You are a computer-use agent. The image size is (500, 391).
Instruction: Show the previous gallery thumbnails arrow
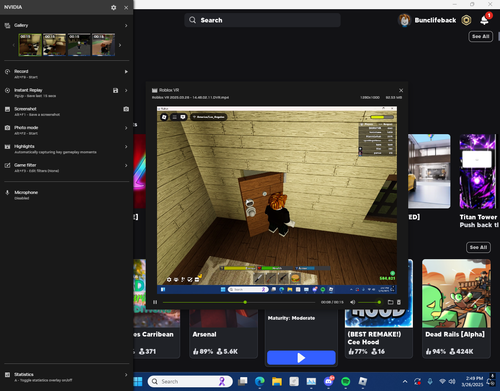coord(14,45)
